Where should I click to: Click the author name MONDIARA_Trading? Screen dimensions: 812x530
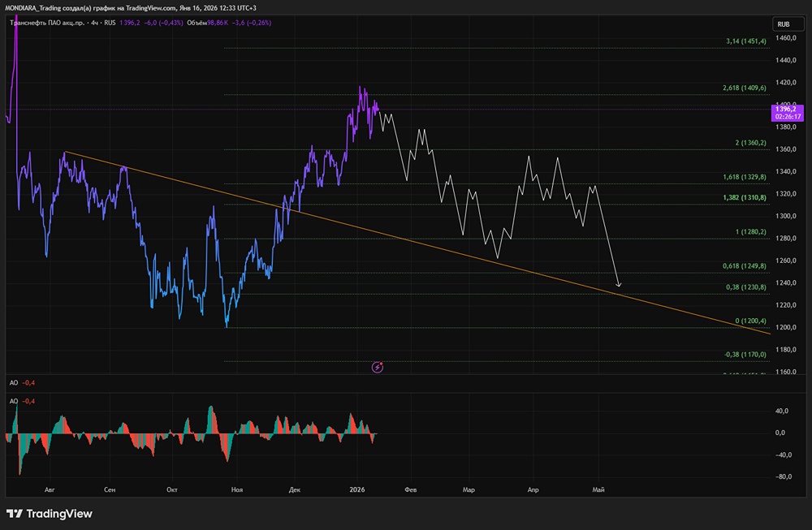pos(32,8)
